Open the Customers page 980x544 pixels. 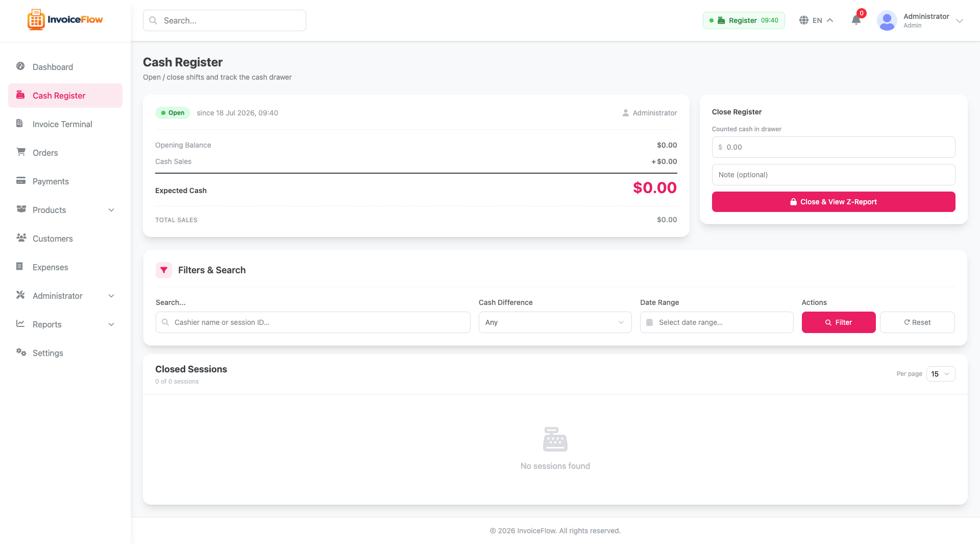[65, 239]
